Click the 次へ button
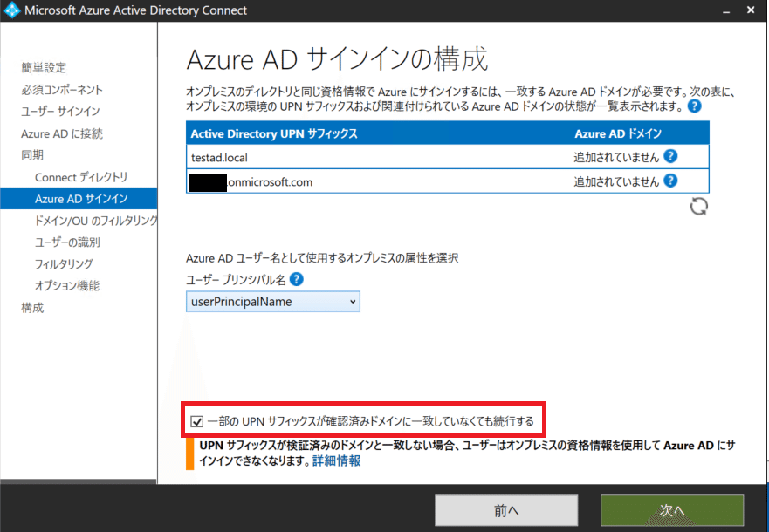Viewport: 769px width, 532px height. click(x=672, y=510)
